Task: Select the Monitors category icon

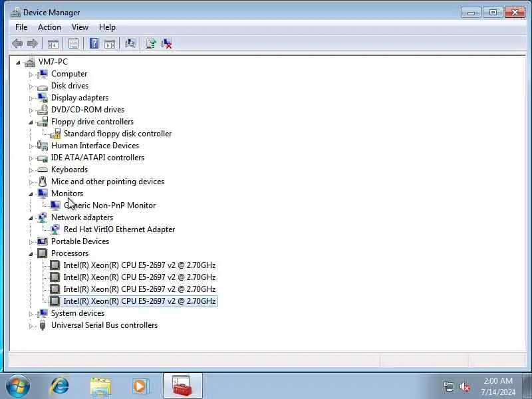Action: [43, 194]
